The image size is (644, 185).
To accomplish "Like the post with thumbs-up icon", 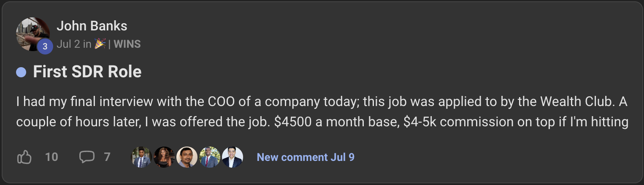I will point(24,158).
